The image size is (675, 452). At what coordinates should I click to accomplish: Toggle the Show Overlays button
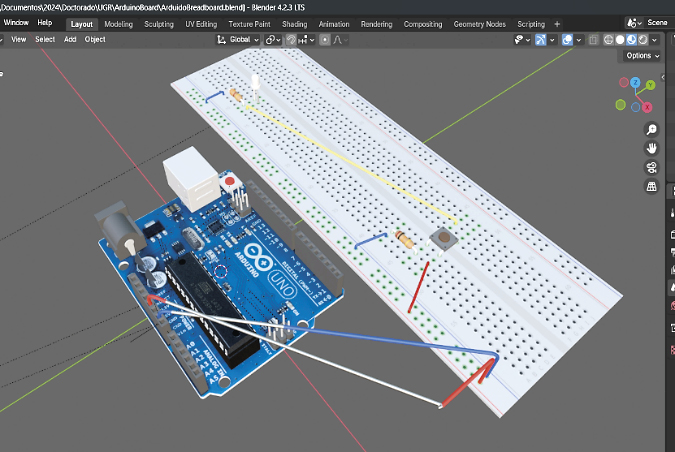[x=567, y=40]
